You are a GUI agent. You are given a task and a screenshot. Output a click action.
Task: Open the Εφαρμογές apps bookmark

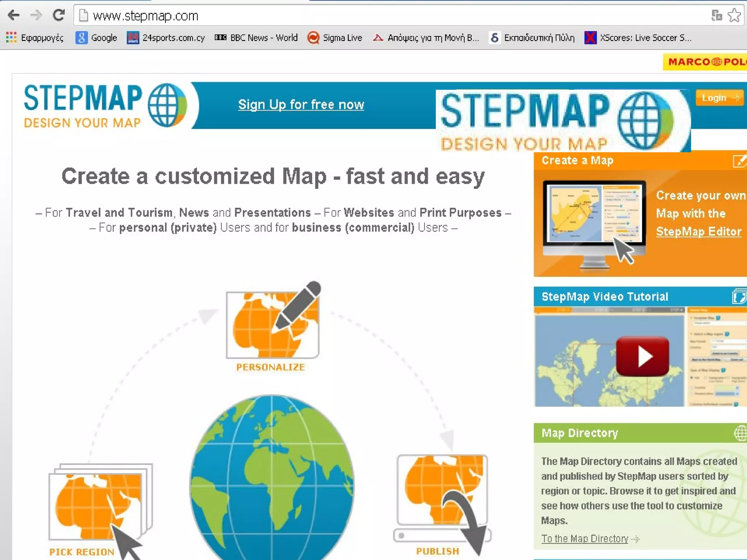point(35,38)
